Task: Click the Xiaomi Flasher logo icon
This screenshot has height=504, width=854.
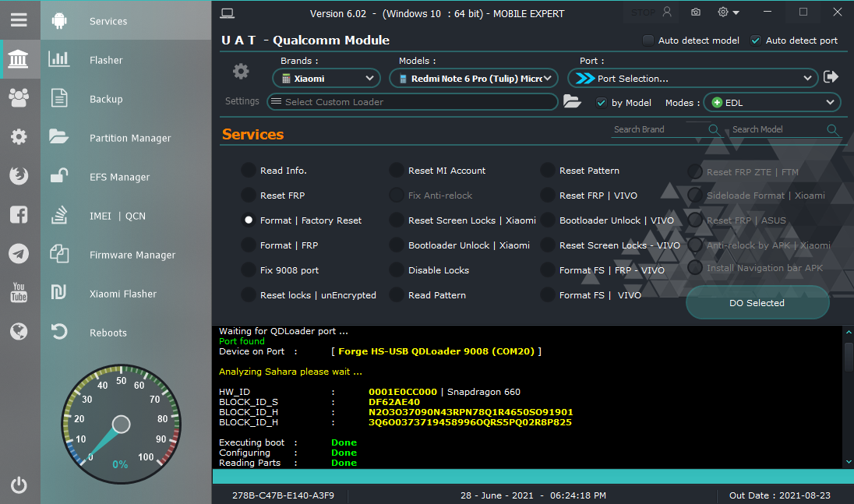Action: 58,292
